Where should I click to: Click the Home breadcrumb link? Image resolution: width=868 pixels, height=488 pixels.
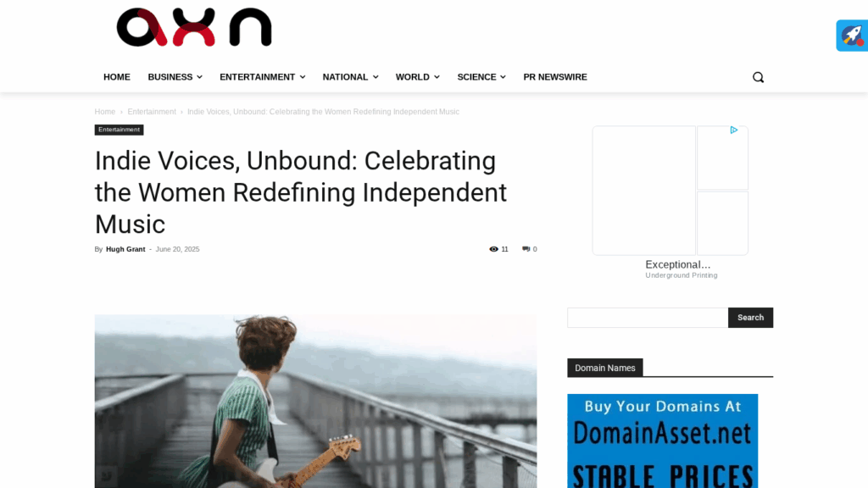104,112
